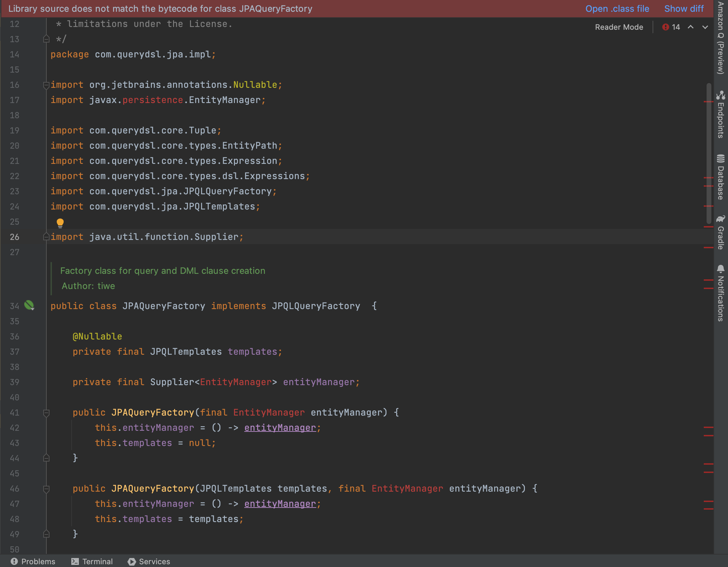Image resolution: width=728 pixels, height=567 pixels.
Task: Click the 'Author: tiwe' doc comment
Action: pyautogui.click(x=88, y=286)
